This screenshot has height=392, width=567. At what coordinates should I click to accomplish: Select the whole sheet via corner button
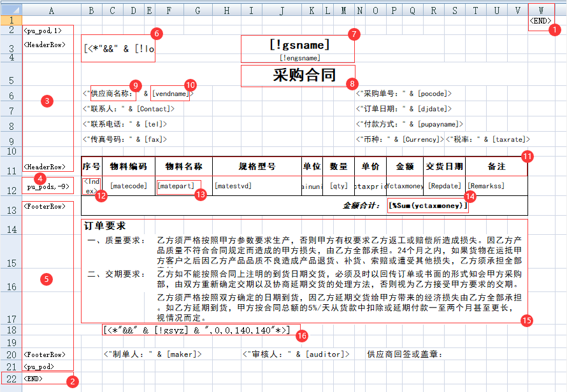[11, 10]
